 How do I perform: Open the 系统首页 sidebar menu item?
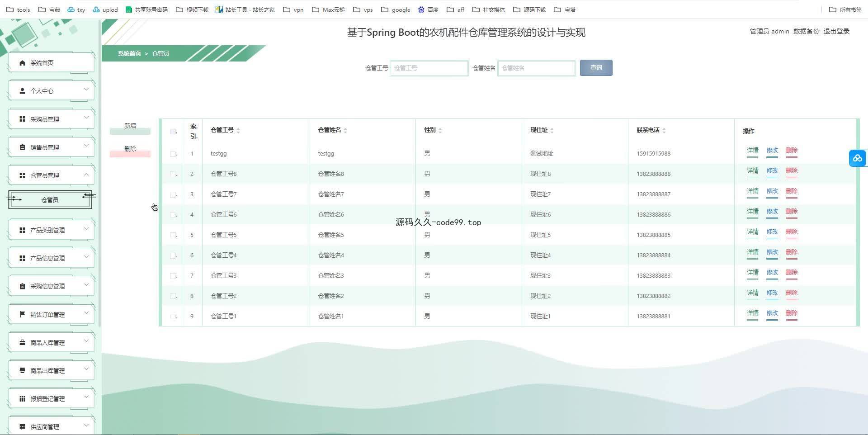pos(52,63)
